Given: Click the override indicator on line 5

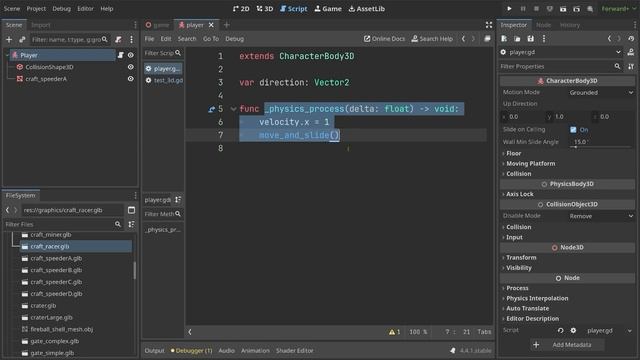Looking at the screenshot, I should point(211,109).
